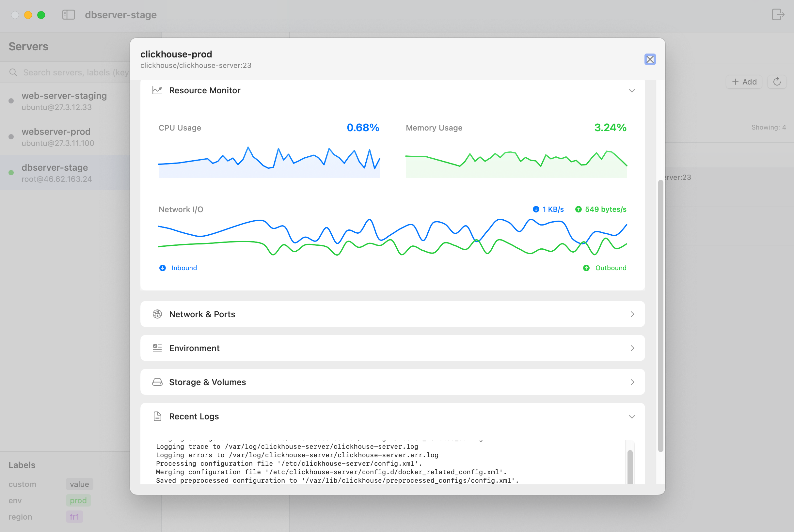Select the web-server-staging server
The width and height of the screenshot is (794, 532).
65,101
